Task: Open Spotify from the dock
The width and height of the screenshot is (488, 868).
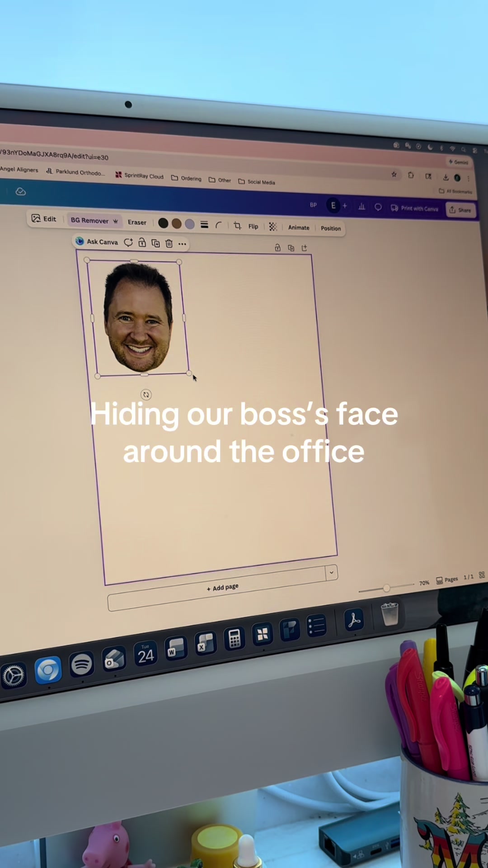Action: pyautogui.click(x=82, y=665)
